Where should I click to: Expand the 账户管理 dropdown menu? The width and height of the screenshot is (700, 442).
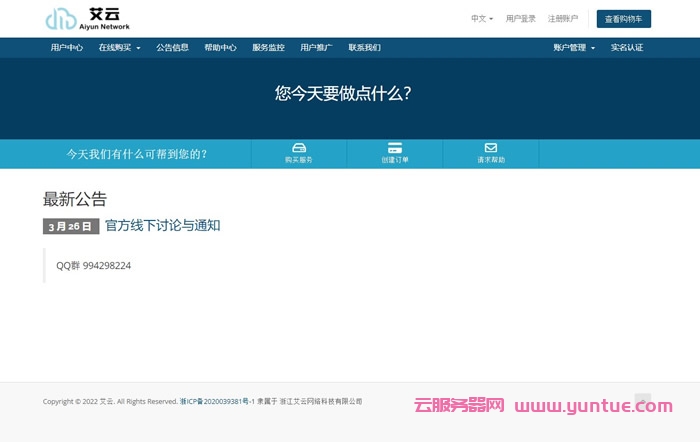(574, 47)
